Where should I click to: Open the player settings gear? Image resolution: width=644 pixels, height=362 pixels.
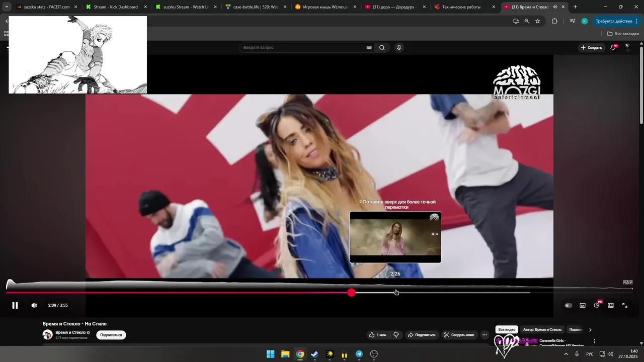click(597, 305)
